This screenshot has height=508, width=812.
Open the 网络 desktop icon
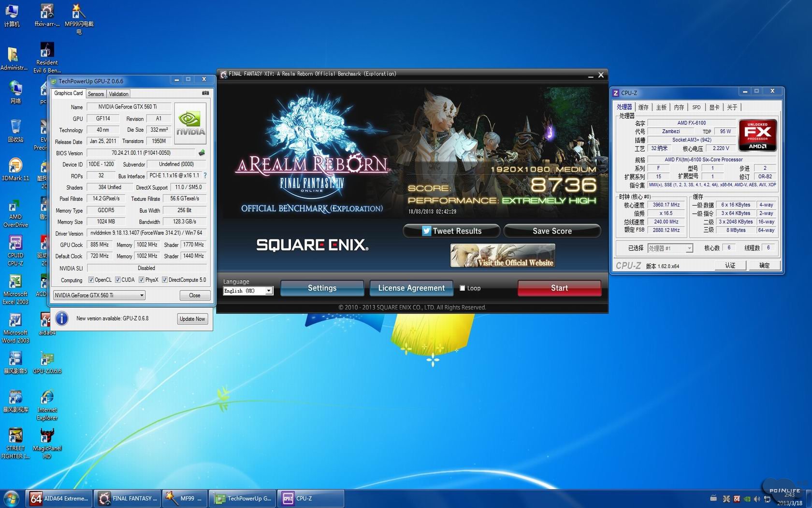click(15, 92)
